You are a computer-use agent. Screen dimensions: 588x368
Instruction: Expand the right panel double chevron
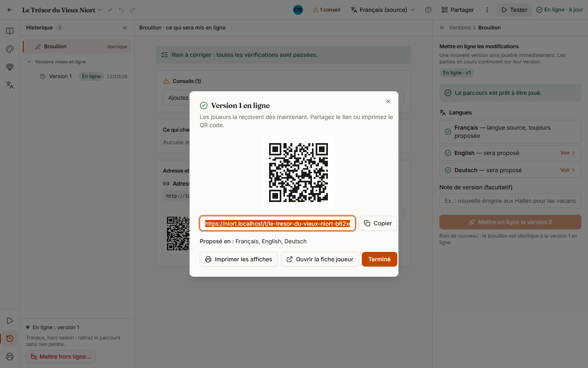442,28
